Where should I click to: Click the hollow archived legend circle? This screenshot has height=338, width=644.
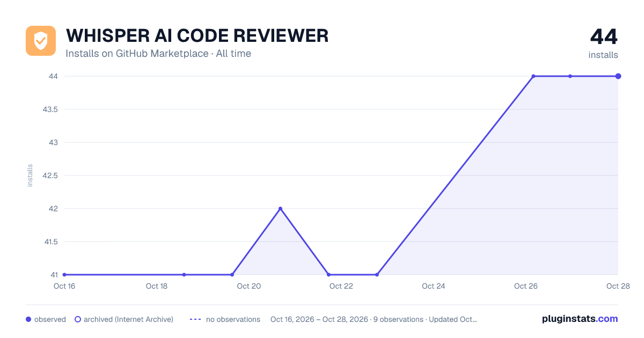pyautogui.click(x=77, y=319)
